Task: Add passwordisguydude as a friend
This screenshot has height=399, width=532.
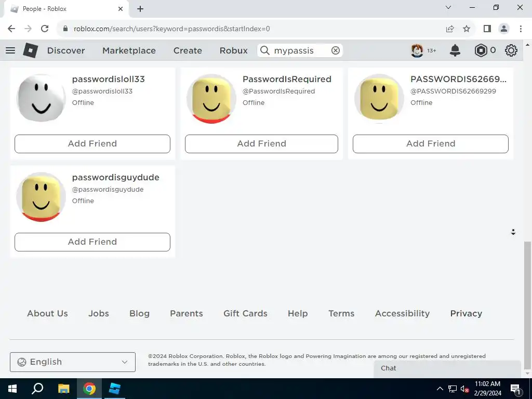Action: coord(92,242)
